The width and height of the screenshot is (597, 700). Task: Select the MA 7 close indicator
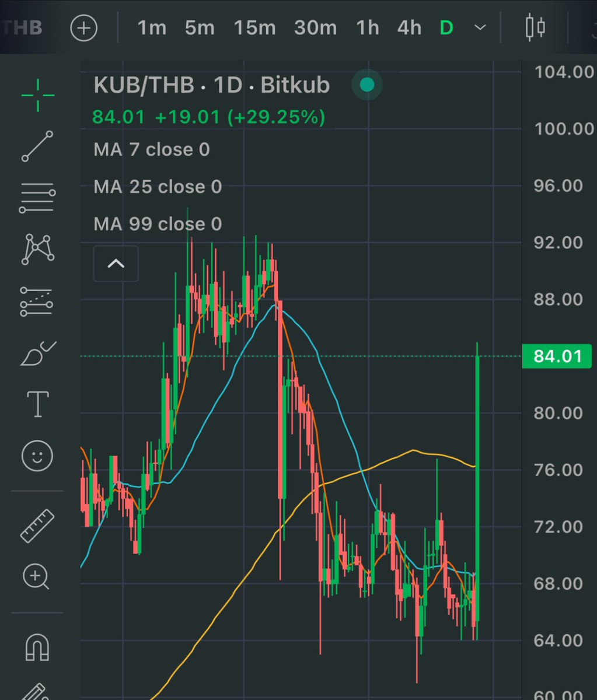point(152,150)
